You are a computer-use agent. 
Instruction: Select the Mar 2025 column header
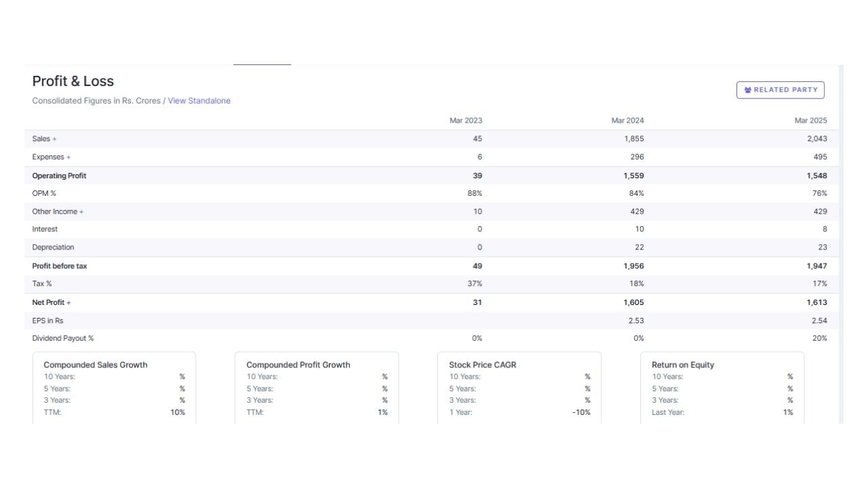point(810,121)
